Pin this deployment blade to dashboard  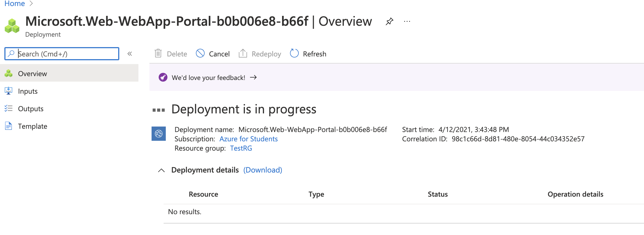tap(389, 21)
